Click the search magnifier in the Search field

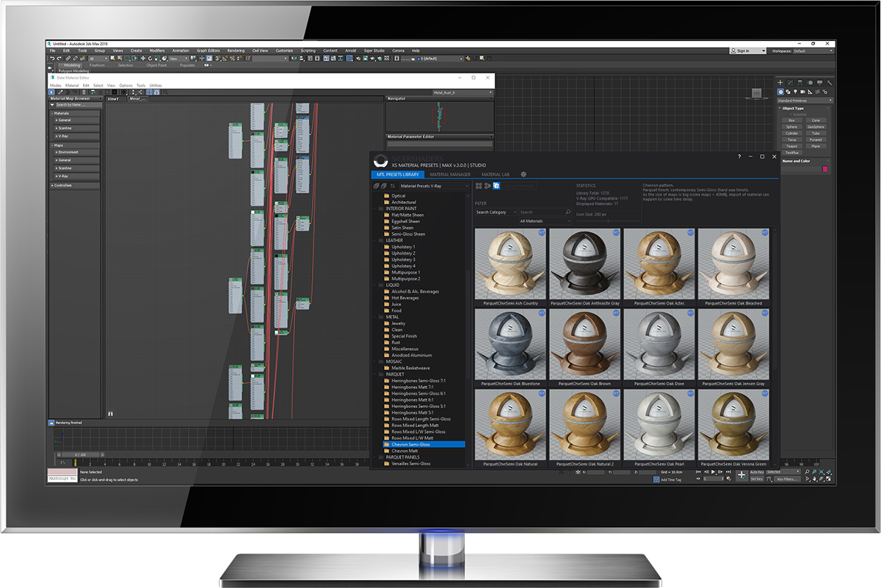click(568, 211)
